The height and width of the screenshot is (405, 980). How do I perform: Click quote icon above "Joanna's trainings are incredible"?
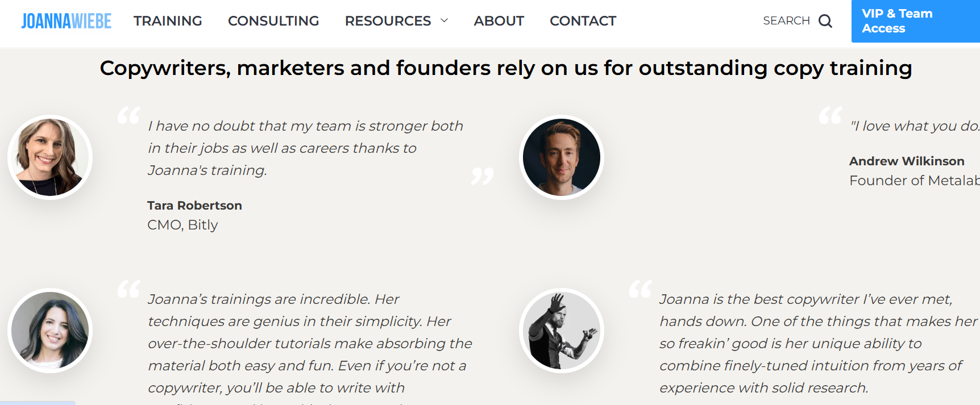(x=128, y=289)
